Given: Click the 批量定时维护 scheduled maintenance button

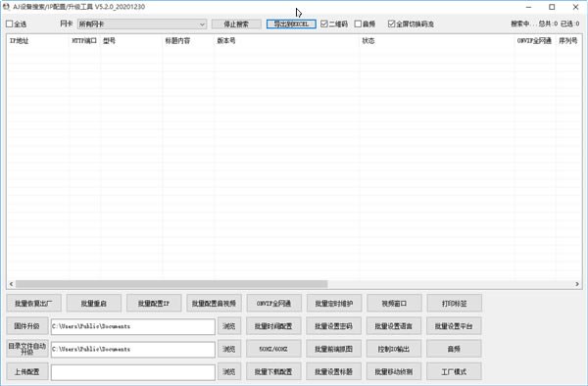Looking at the screenshot, I should point(334,303).
